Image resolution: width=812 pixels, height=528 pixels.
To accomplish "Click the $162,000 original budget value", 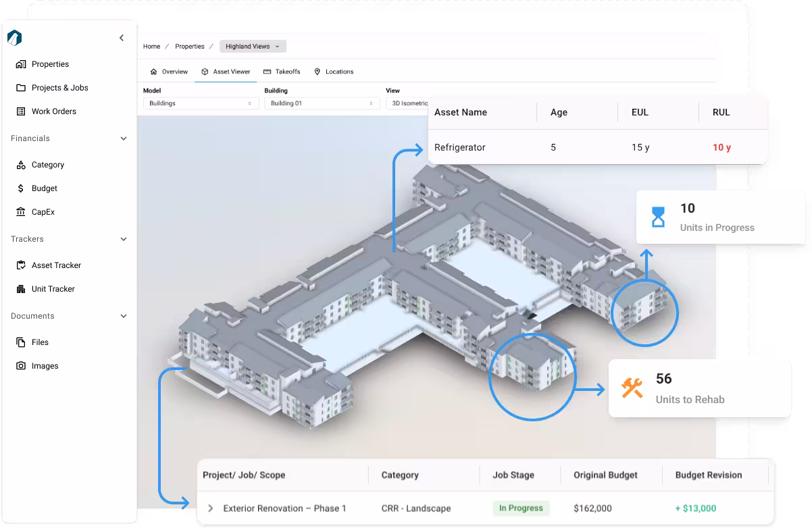I will [x=592, y=508].
